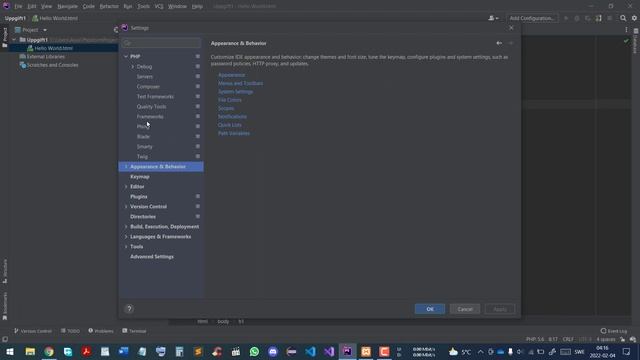Open the File Colors link
Screen dimensions: 640x360
click(230, 100)
